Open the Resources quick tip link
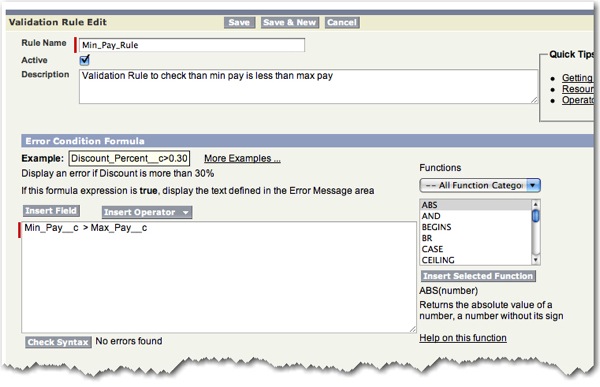Viewport: 600px width, 387px height. 578,89
